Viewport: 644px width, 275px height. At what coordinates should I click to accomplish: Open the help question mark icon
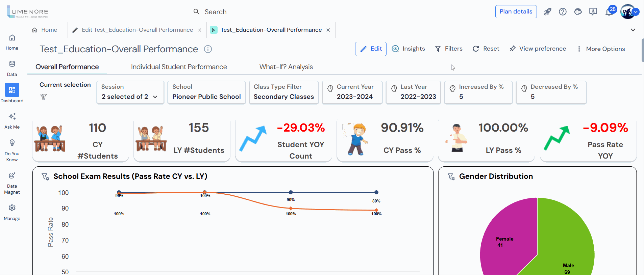point(563,12)
